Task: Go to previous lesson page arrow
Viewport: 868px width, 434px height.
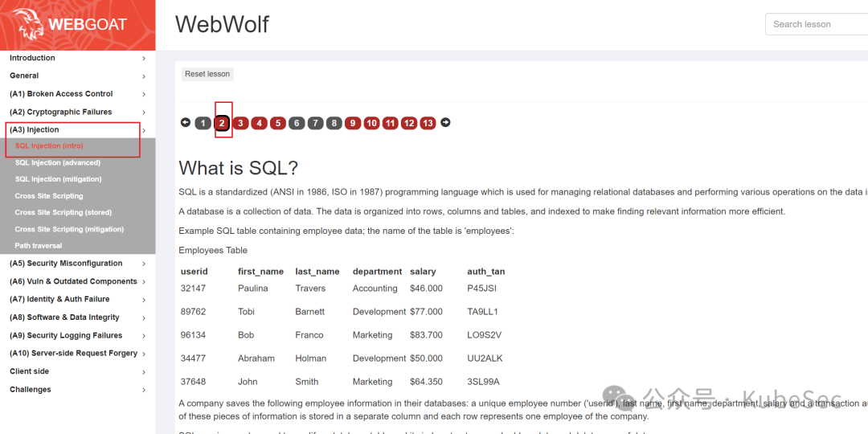Action: [x=186, y=122]
